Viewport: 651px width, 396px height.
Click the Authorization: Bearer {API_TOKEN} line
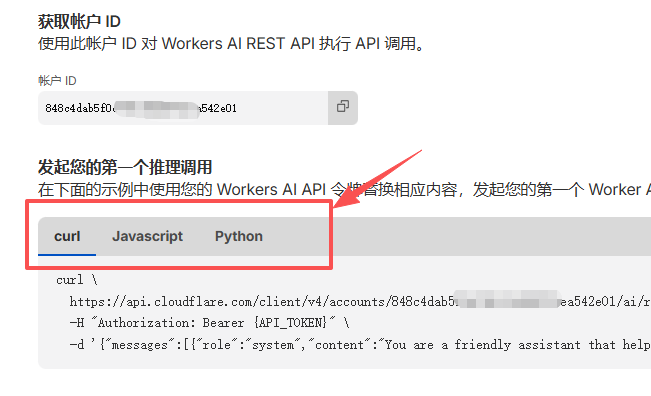point(209,323)
